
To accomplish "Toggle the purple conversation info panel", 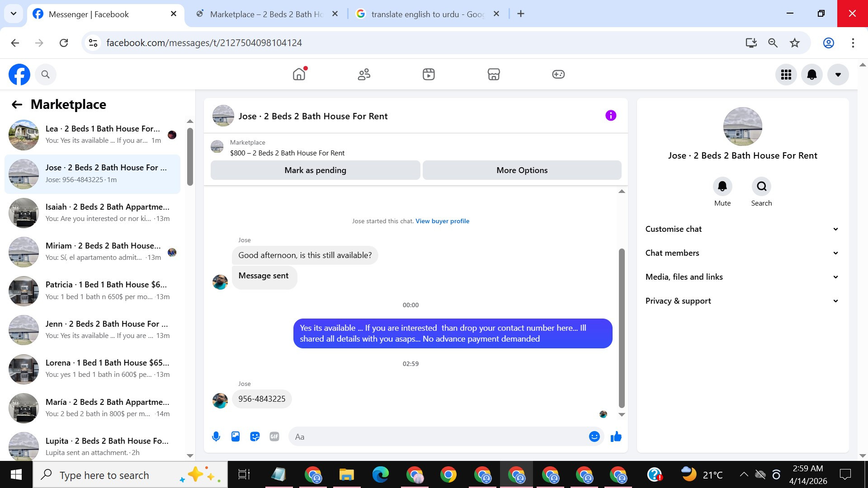I will (x=610, y=116).
